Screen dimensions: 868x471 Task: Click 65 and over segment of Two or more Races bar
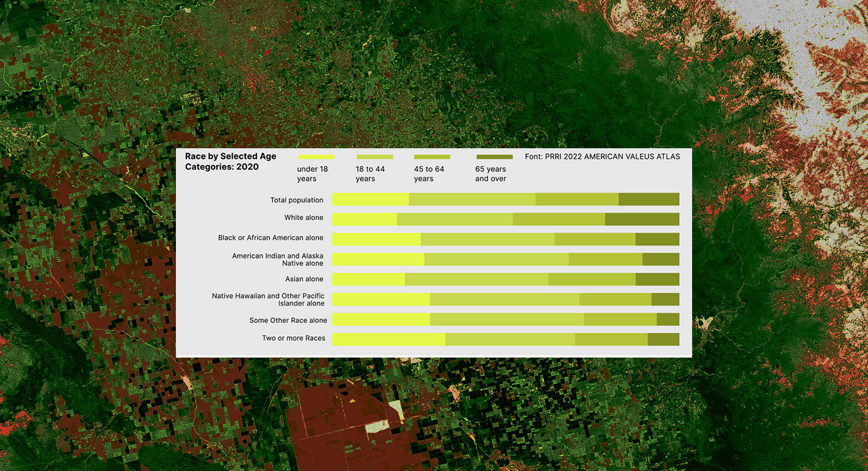coord(664,339)
